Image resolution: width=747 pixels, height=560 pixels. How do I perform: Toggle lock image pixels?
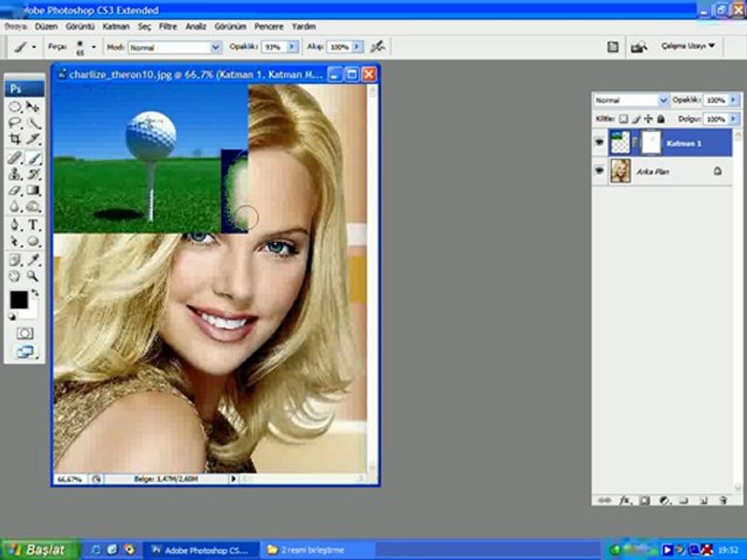636,119
